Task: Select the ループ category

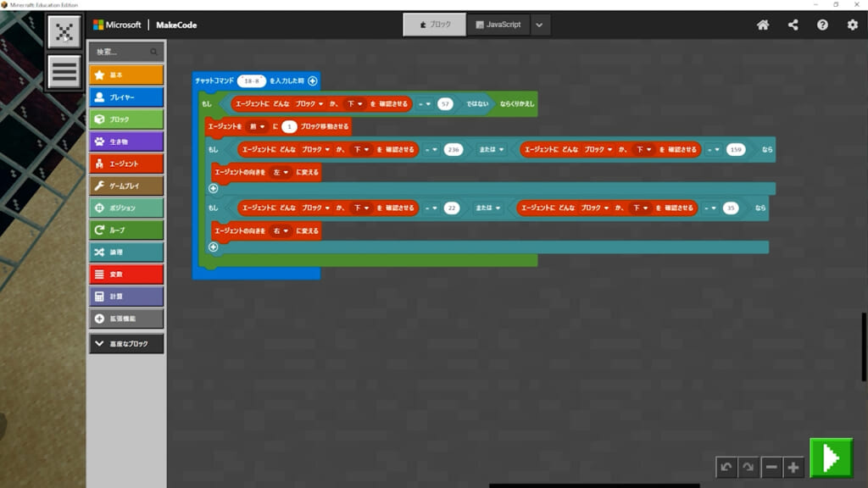Action: [x=126, y=230]
